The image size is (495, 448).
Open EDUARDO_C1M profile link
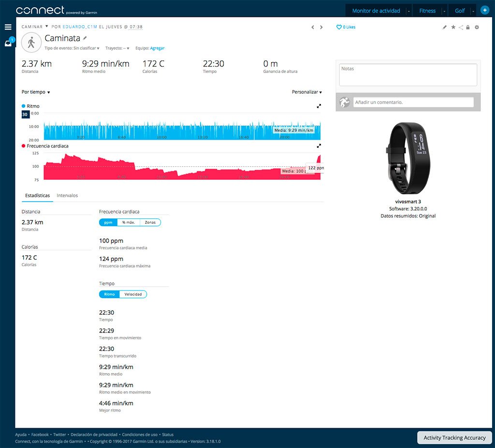80,27
